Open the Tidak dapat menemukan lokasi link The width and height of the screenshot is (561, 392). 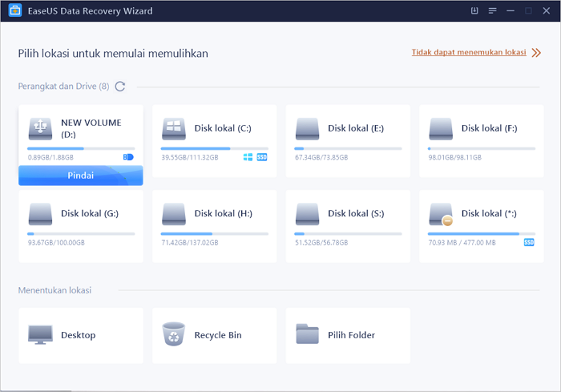469,52
